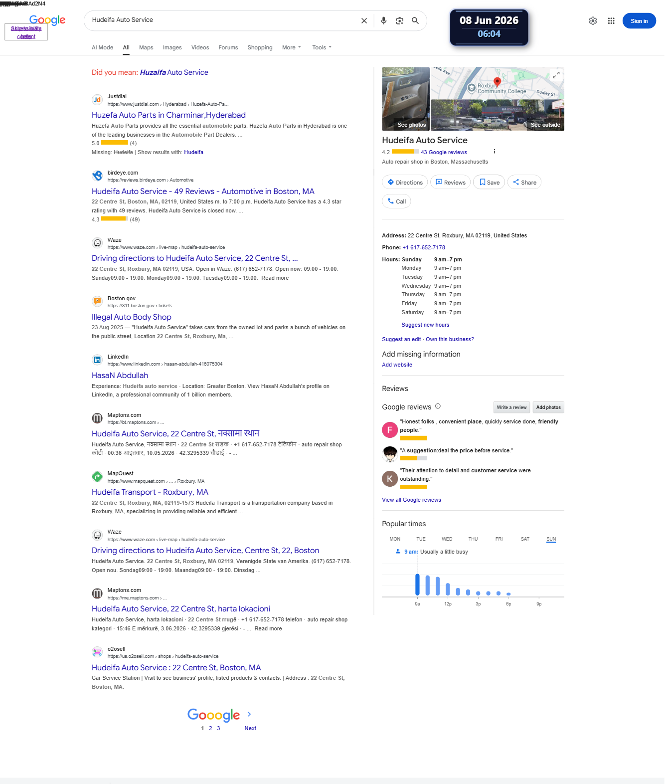The image size is (672, 784).
Task: Open the info icon next to Google reviews
Action: (x=438, y=406)
